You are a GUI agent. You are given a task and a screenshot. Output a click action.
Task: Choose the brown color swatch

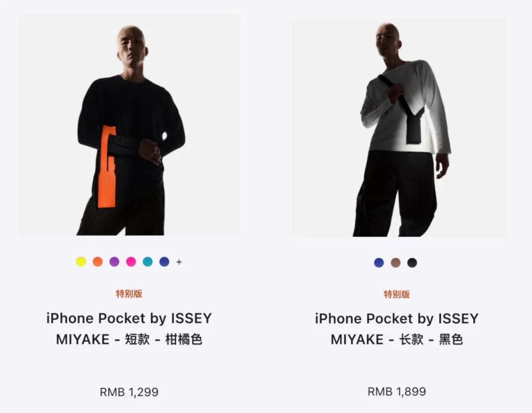pos(396,262)
